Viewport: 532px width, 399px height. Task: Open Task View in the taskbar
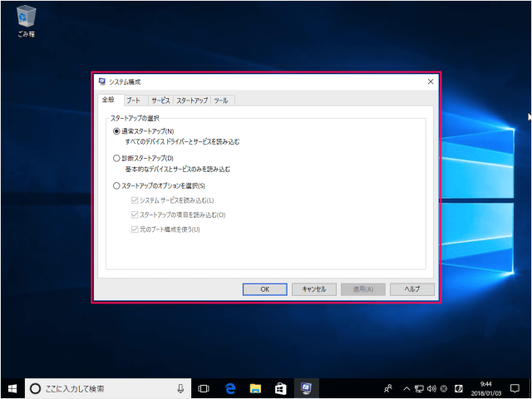[x=204, y=388]
